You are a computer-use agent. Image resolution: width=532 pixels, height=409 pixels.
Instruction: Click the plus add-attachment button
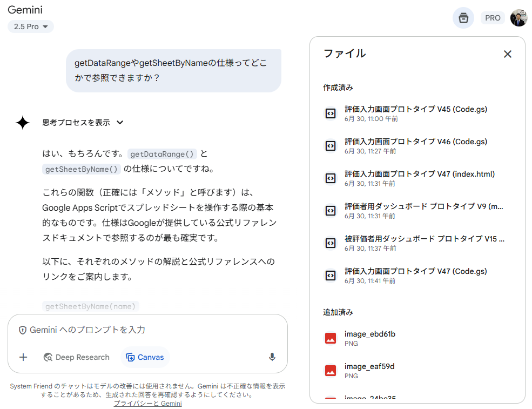pos(23,357)
